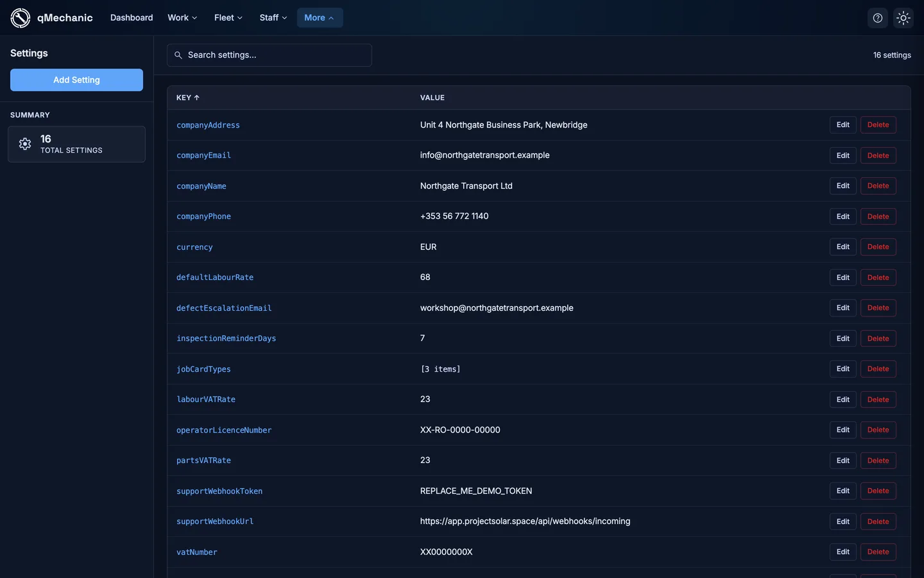This screenshot has width=924, height=578.
Task: Edit the companyAddress setting
Action: click(843, 125)
